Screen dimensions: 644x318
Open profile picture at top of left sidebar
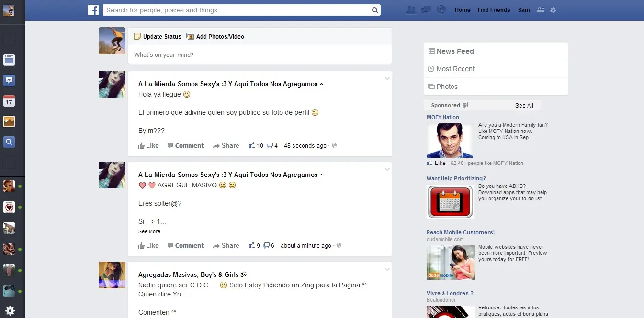(x=9, y=11)
